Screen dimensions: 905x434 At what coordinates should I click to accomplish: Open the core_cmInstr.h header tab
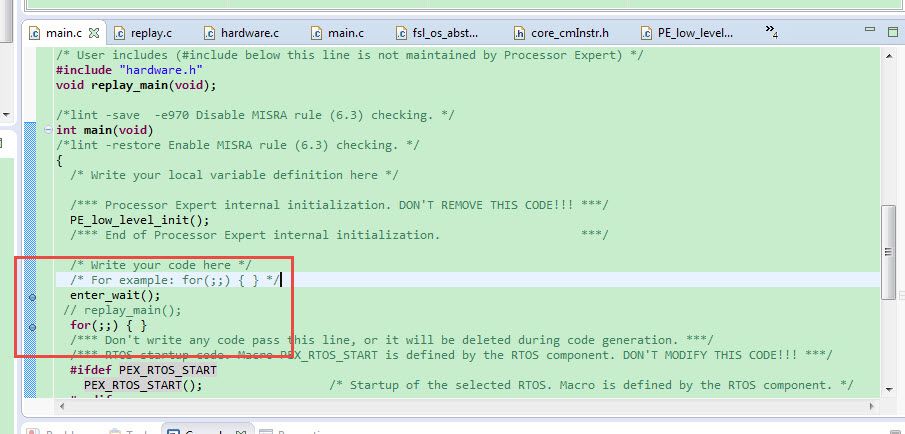562,33
